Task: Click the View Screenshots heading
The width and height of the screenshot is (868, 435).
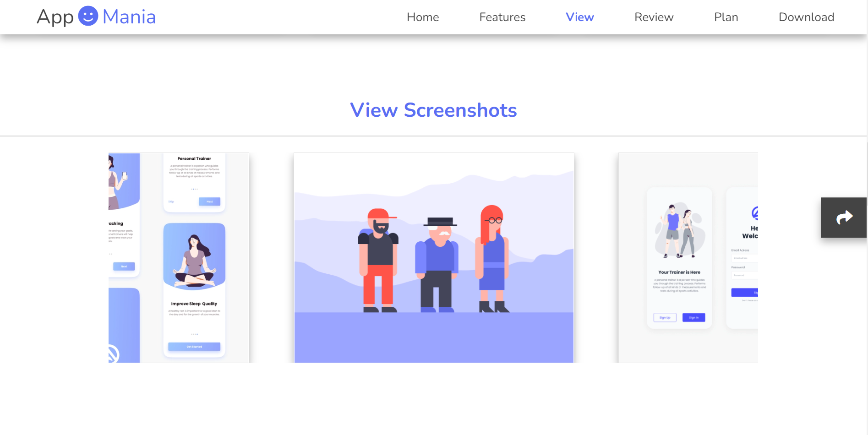Action: (x=433, y=110)
